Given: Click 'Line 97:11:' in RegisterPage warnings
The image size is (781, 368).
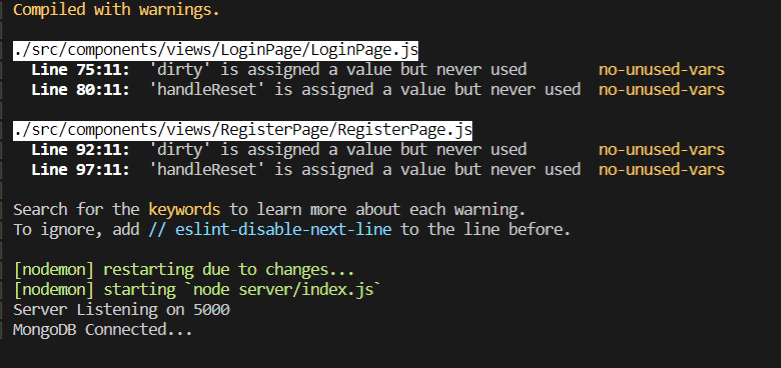Looking at the screenshot, I should tap(80, 169).
